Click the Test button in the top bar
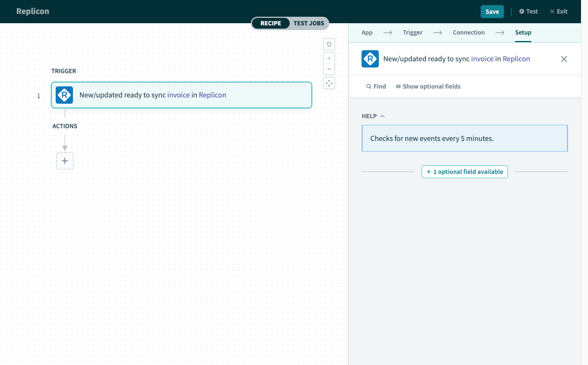This screenshot has height=365, width=588. pos(529,11)
